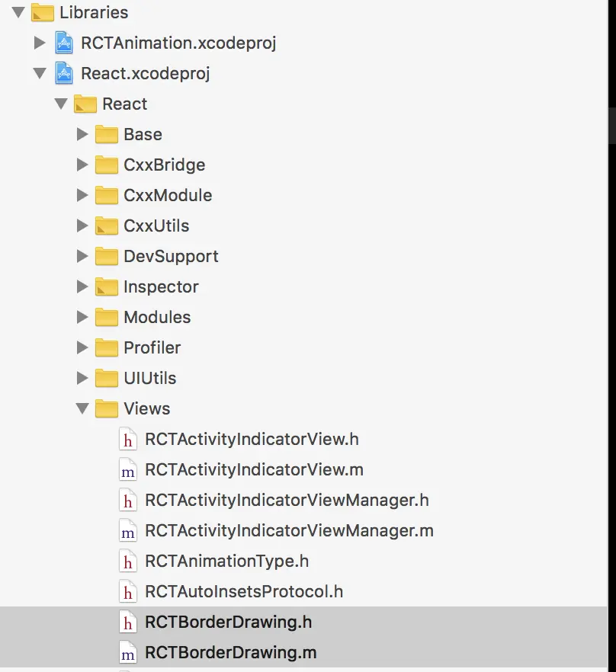The height and width of the screenshot is (672, 616).
Task: Open file name RCTAutoInsetsProtocol.h
Action: point(244,591)
